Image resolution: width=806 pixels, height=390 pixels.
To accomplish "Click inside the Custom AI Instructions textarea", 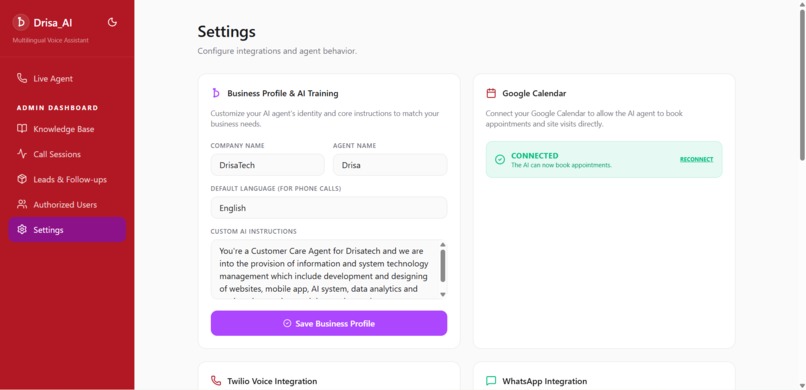I will [x=324, y=269].
